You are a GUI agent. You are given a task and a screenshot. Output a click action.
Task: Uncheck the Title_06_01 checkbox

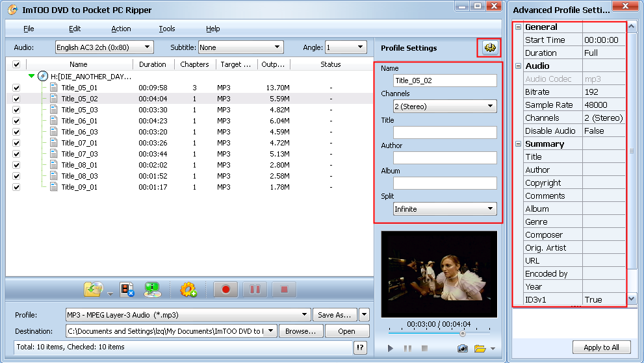pos(16,121)
